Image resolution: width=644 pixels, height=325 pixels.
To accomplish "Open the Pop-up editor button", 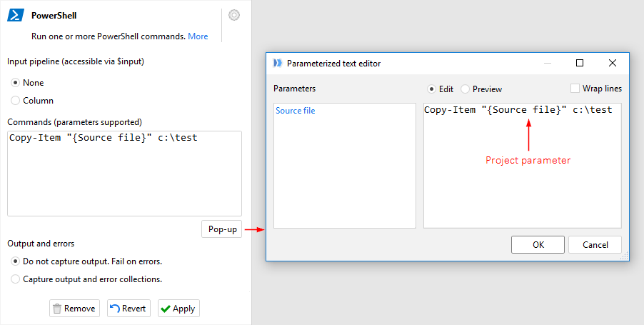I will (x=222, y=229).
